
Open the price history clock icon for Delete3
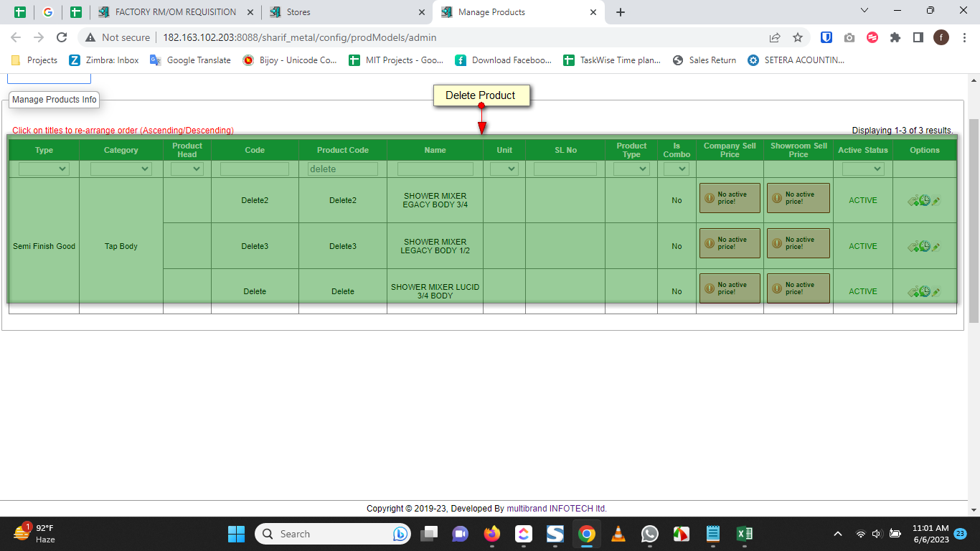coord(925,247)
